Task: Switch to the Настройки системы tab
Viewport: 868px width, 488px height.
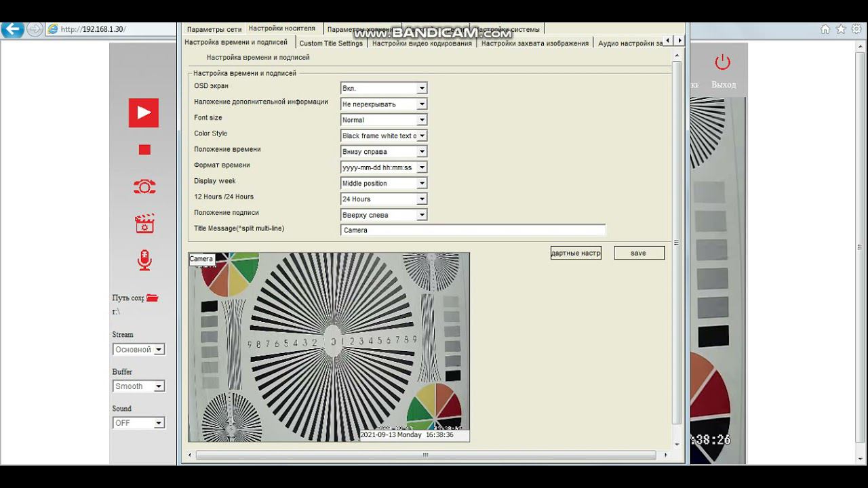Action: pos(509,29)
